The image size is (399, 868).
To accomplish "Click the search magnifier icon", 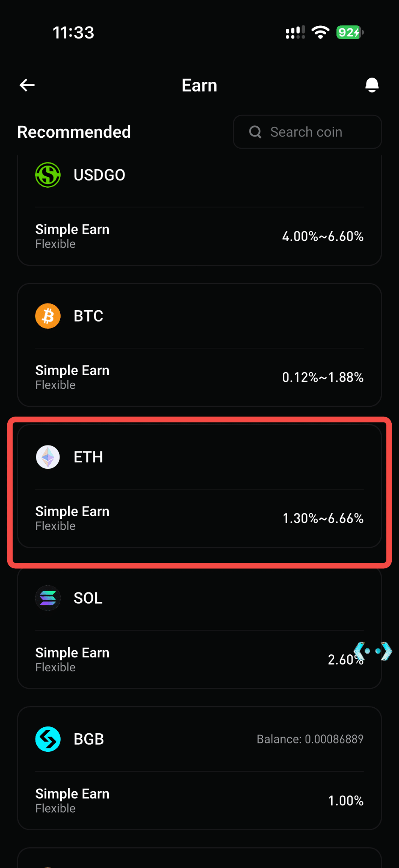I will tap(255, 132).
